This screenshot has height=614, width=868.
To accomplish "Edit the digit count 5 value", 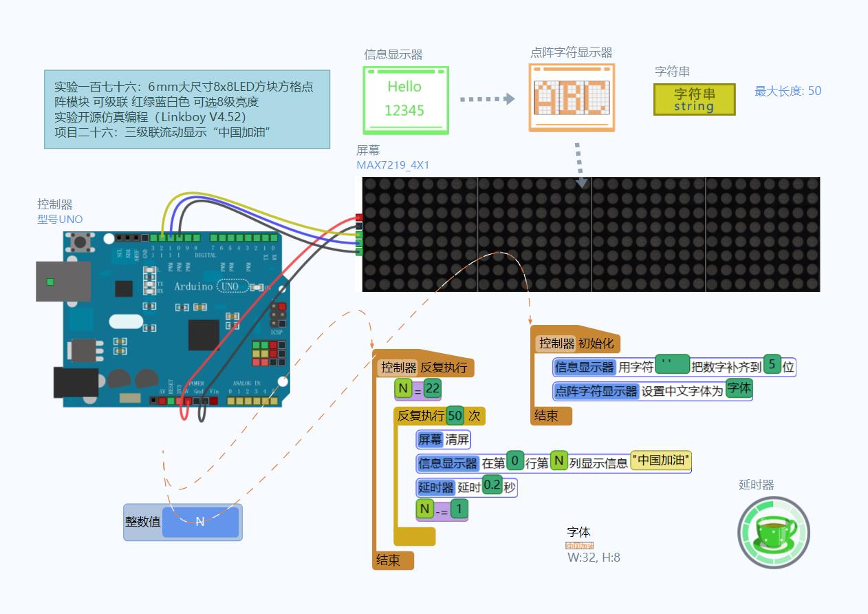I will pos(772,365).
